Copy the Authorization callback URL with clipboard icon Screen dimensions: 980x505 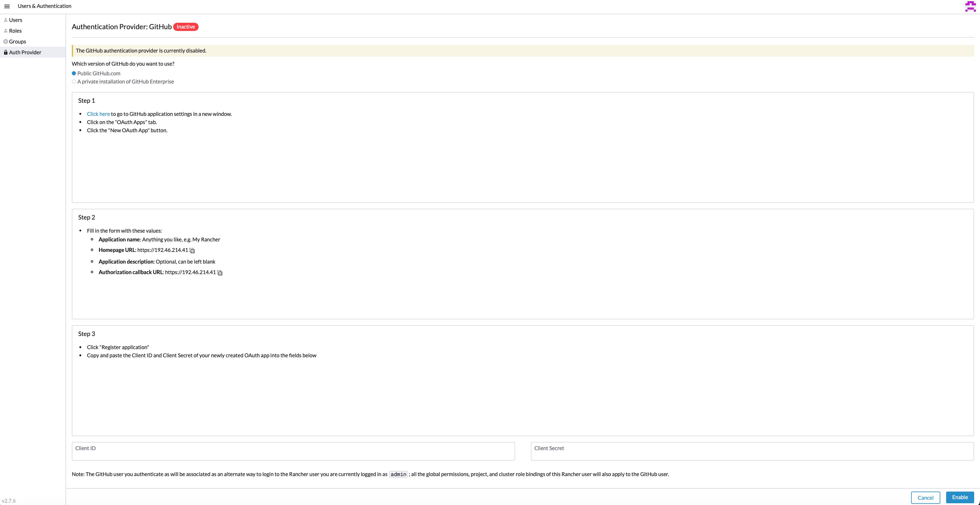tap(220, 272)
